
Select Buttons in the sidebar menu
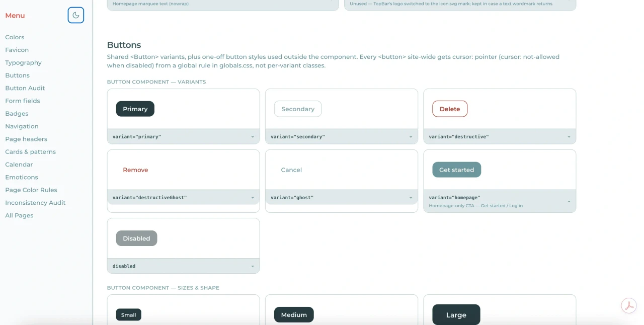(x=18, y=75)
